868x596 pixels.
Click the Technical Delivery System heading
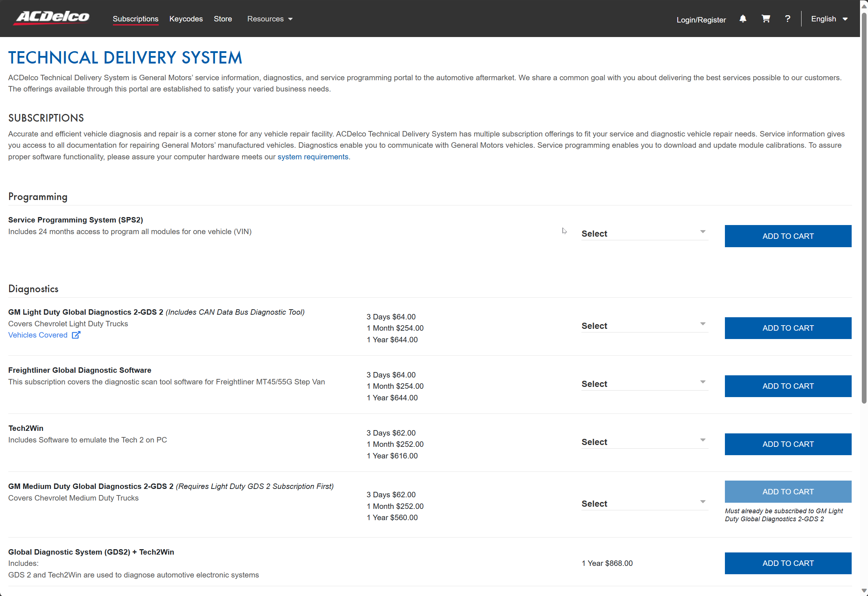point(125,57)
